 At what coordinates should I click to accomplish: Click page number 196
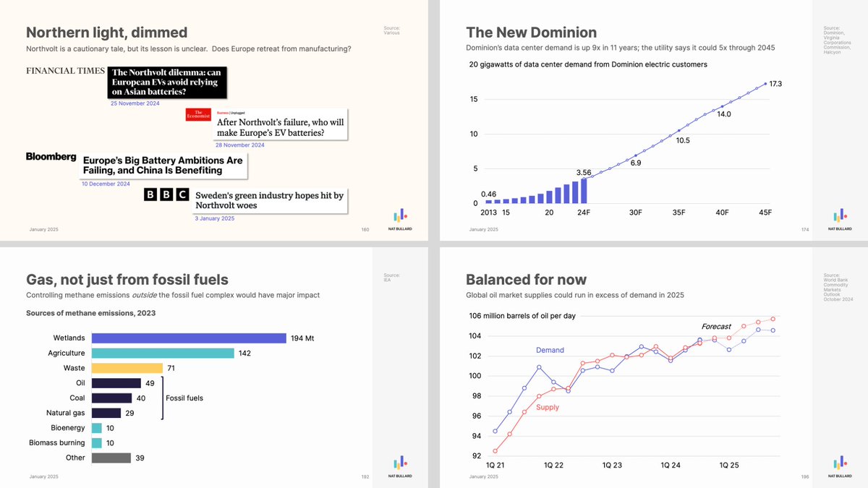pyautogui.click(x=804, y=477)
